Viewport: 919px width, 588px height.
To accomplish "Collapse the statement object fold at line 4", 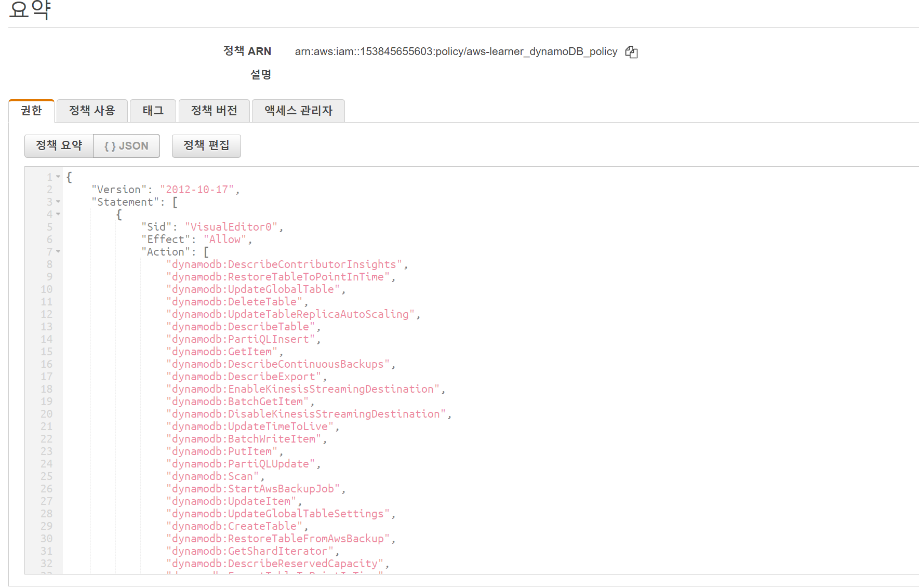I will click(58, 215).
